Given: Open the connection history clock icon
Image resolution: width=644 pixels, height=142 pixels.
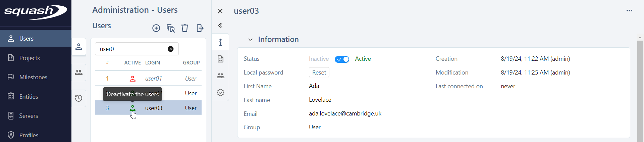Looking at the screenshot, I should tap(79, 98).
